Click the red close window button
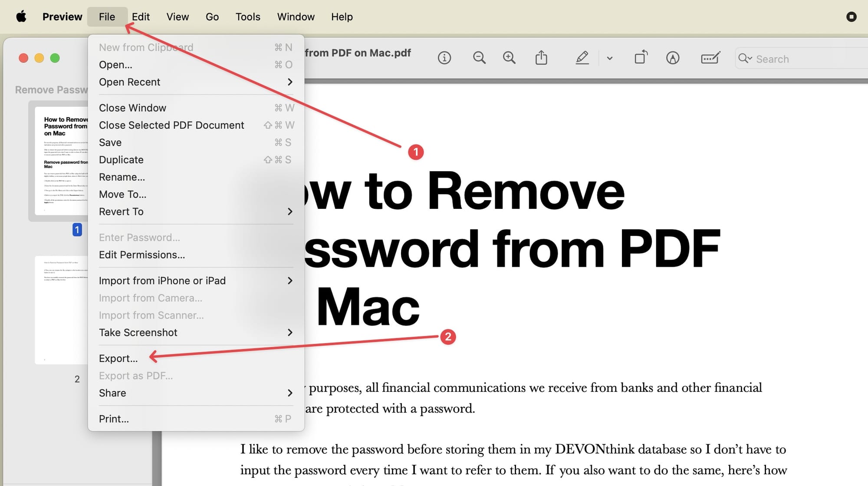This screenshot has height=486, width=868. (23, 58)
